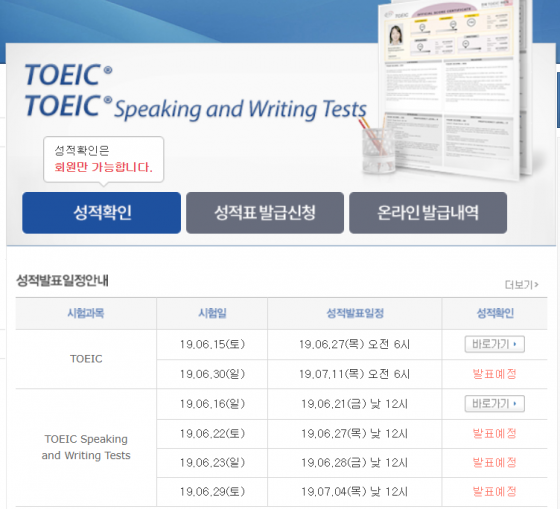Click result date 19.06.27(목) 낮 12시

[354, 434]
